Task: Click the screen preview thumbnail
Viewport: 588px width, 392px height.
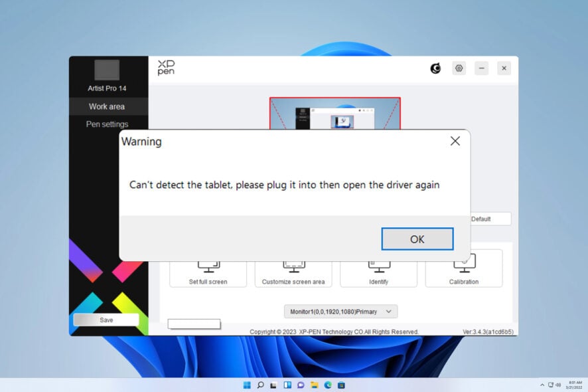Action: click(x=335, y=114)
